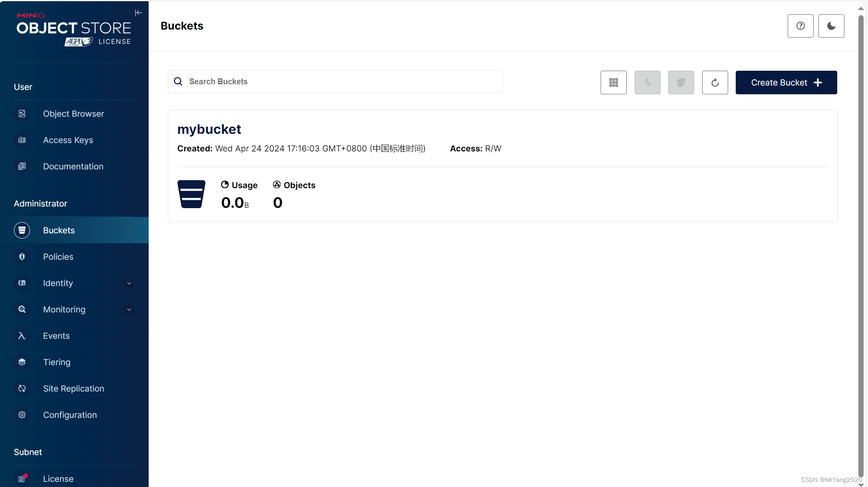The width and height of the screenshot is (868, 487).
Task: Click the select multiple buckets grid icon
Action: click(x=613, y=83)
